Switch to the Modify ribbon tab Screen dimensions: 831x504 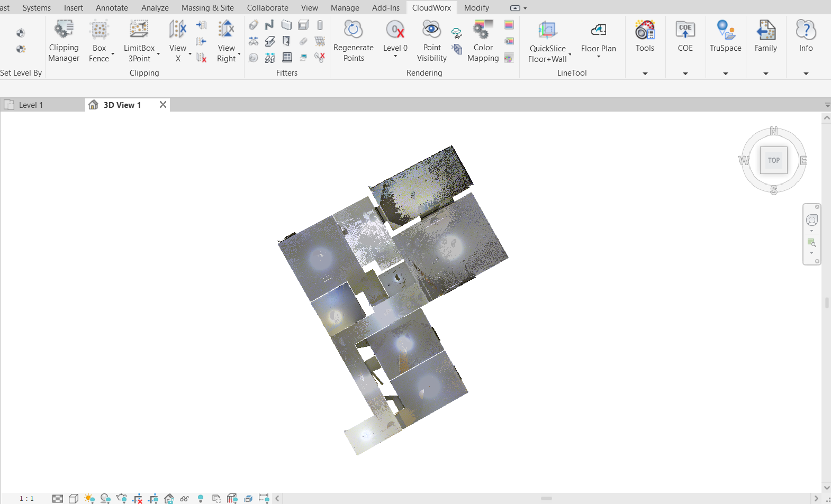pos(476,8)
